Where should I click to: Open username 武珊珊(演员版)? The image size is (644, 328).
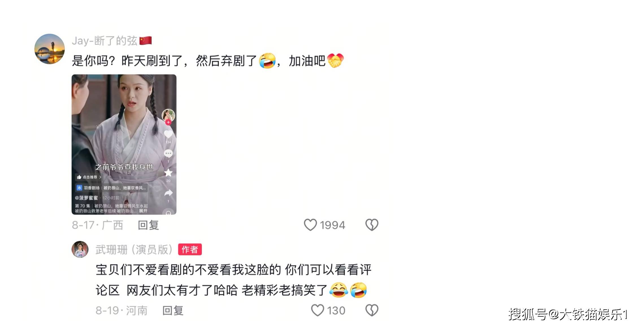click(134, 249)
